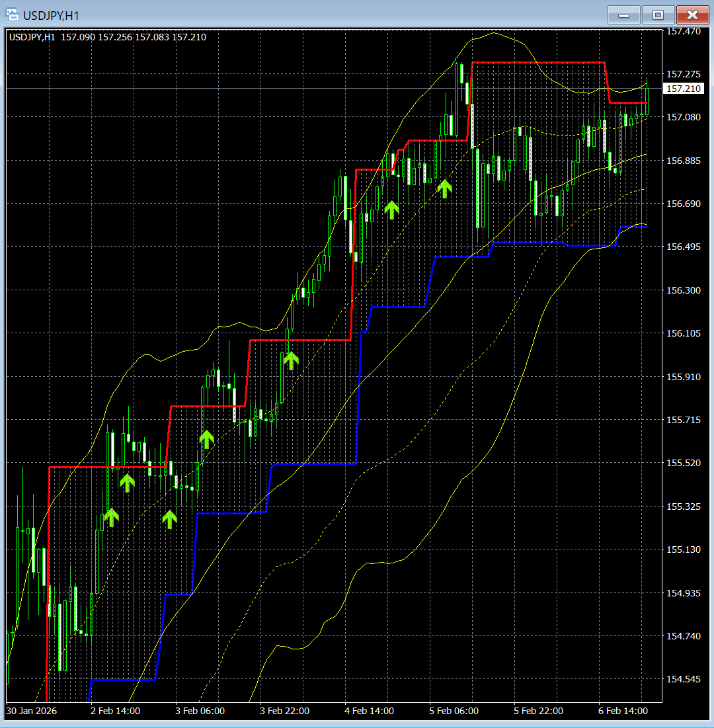This screenshot has width=714, height=728.
Task: Click the 157.275 price scale label
Action: click(x=684, y=74)
